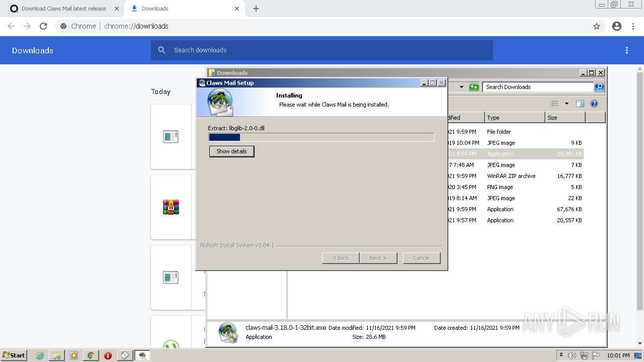Click the Claws Mail logo in installer header
The height and width of the screenshot is (362, 644).
220,102
